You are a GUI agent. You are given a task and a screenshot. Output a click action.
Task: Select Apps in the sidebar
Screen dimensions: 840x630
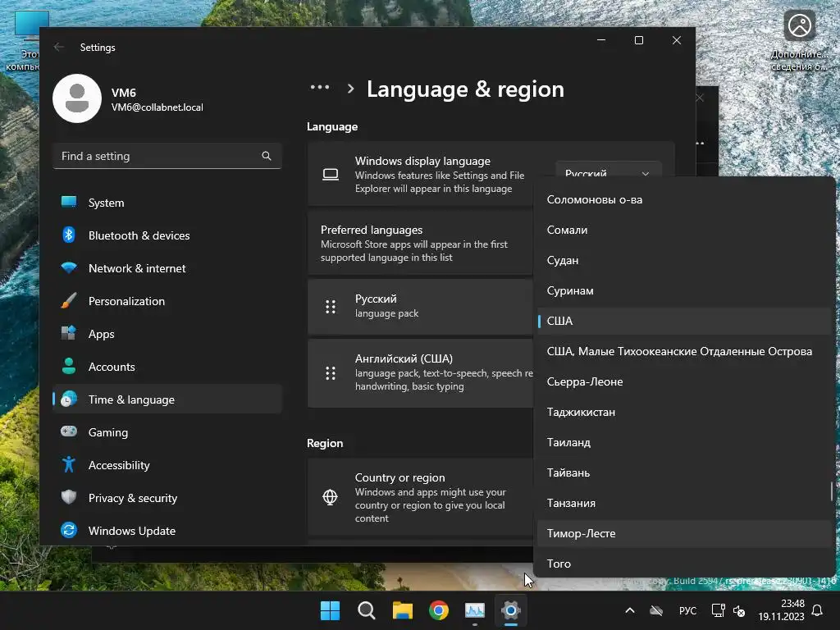pyautogui.click(x=167, y=334)
